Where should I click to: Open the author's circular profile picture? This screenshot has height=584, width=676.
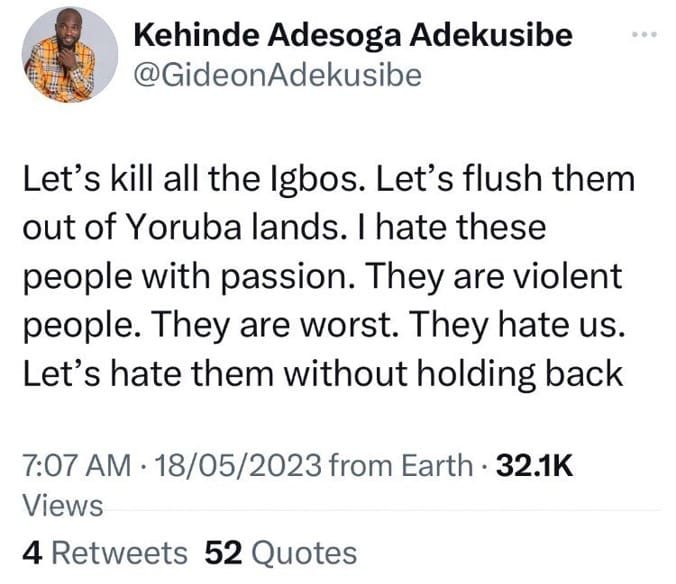tap(70, 55)
